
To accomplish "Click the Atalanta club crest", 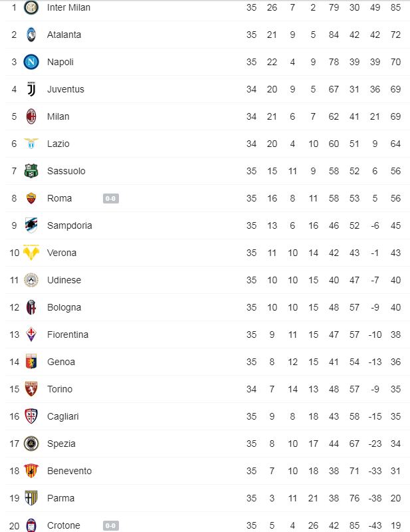I will pos(31,35).
